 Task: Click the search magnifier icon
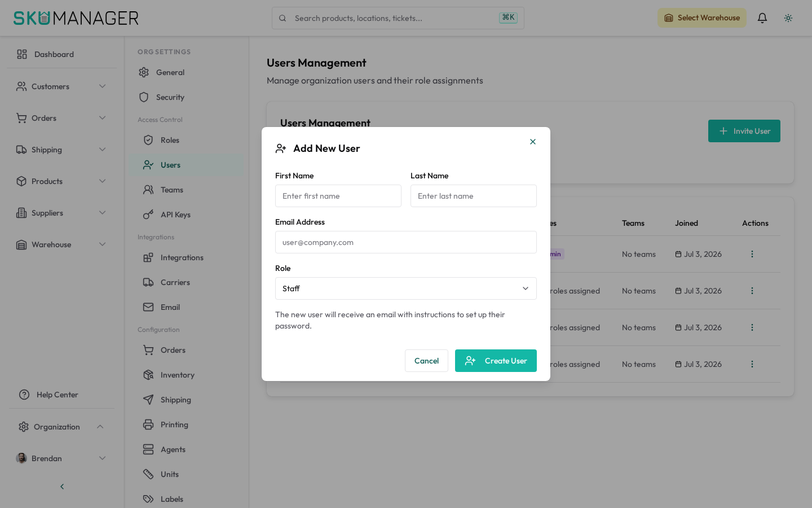point(283,18)
